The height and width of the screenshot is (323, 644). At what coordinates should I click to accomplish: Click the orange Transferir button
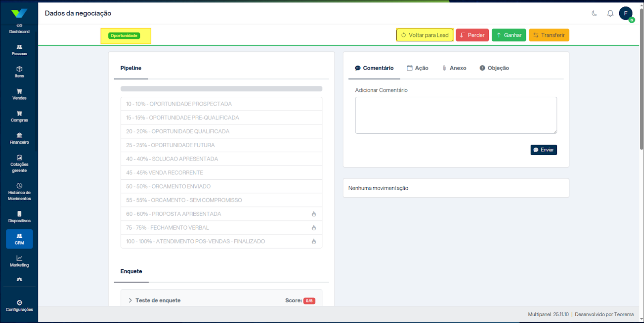click(x=549, y=35)
